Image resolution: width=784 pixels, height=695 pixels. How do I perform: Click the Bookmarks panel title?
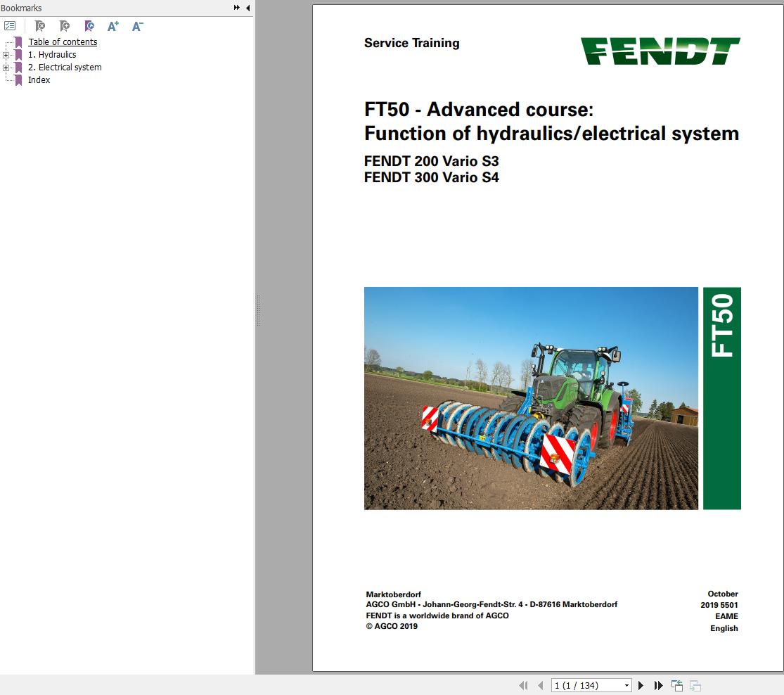[21, 8]
